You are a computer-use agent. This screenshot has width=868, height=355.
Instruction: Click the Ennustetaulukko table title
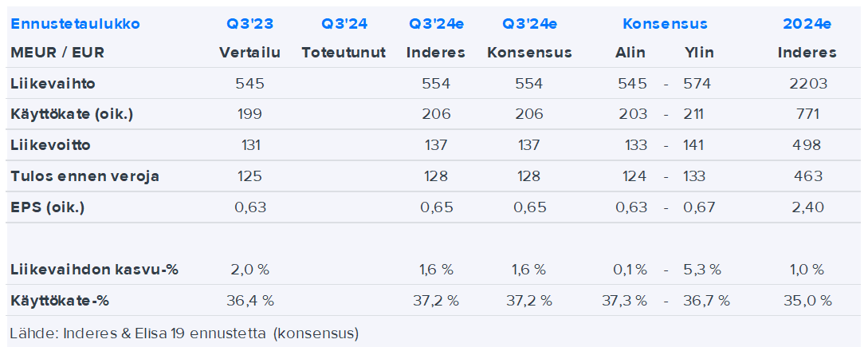(x=75, y=24)
